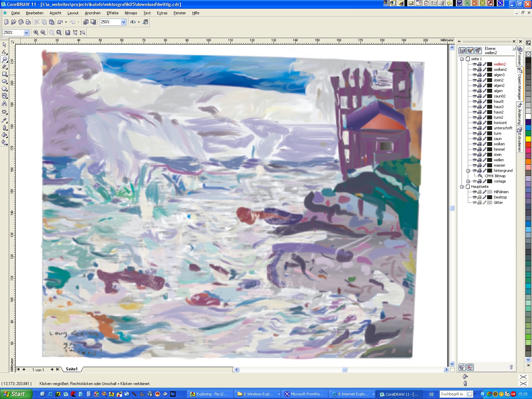
Task: Expand the vorlage layer node
Action: (468, 181)
